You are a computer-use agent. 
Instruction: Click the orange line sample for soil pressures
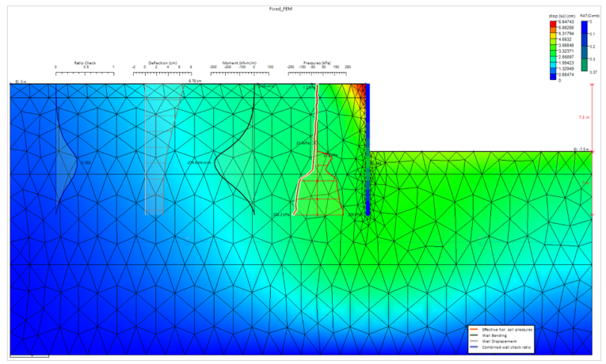(x=474, y=330)
